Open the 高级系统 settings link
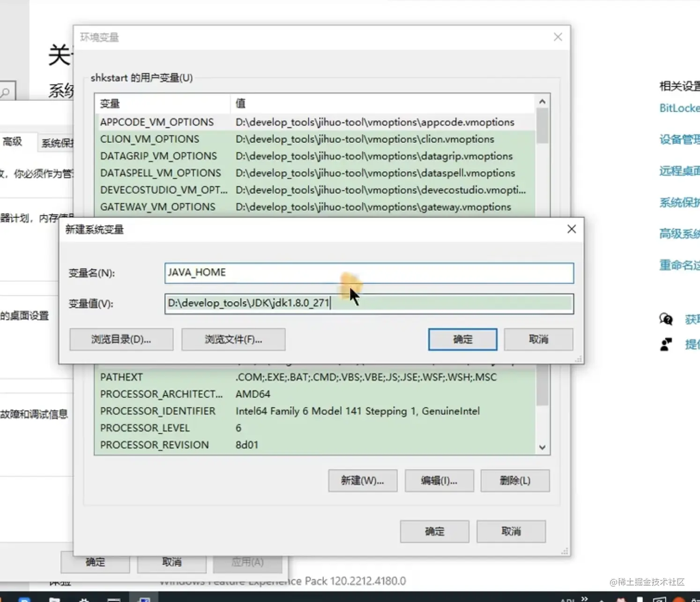The image size is (700, 602). pyautogui.click(x=679, y=233)
